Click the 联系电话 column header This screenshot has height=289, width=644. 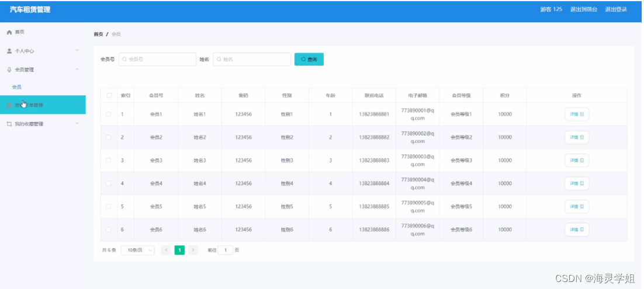click(x=374, y=95)
